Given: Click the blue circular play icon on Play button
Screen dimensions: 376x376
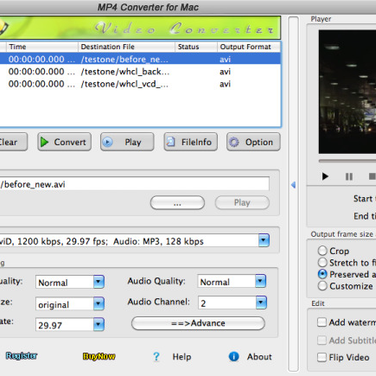Looking at the screenshot, I should tap(108, 142).
